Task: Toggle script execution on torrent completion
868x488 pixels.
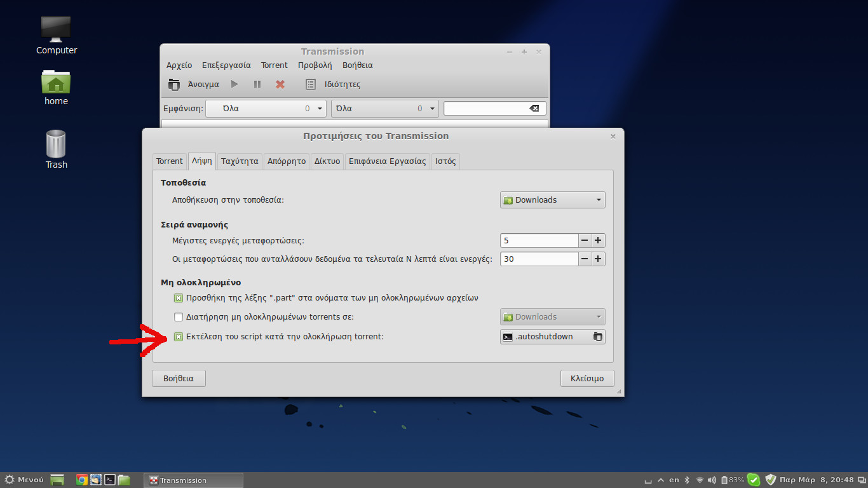Action: click(x=179, y=336)
